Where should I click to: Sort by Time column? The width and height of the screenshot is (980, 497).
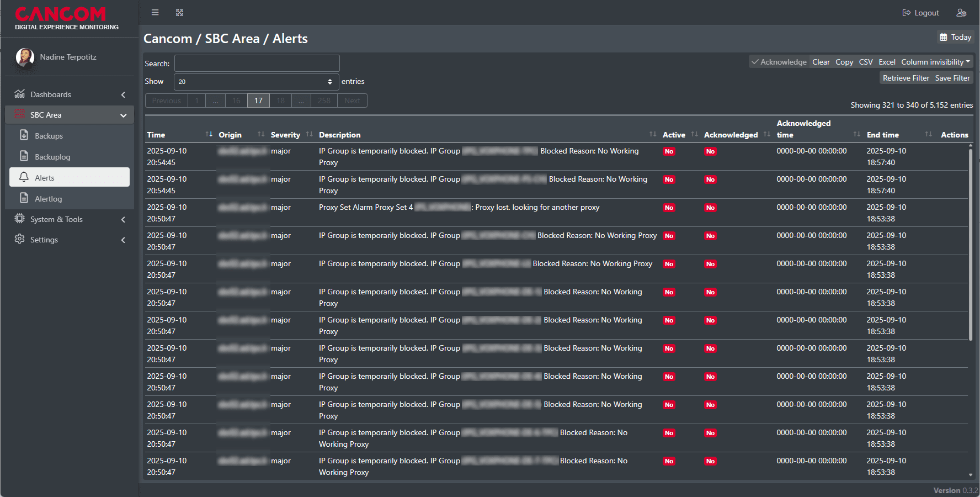coord(180,135)
